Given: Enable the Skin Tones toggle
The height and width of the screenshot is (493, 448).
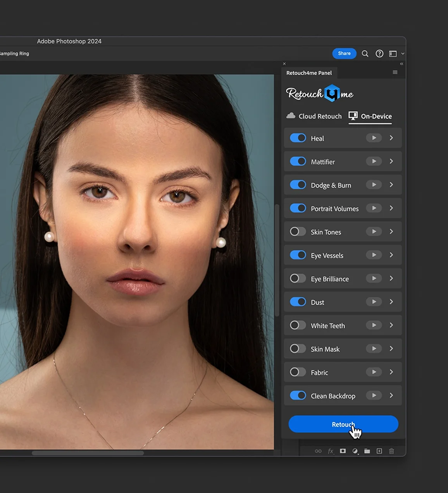Looking at the screenshot, I should tap(298, 232).
